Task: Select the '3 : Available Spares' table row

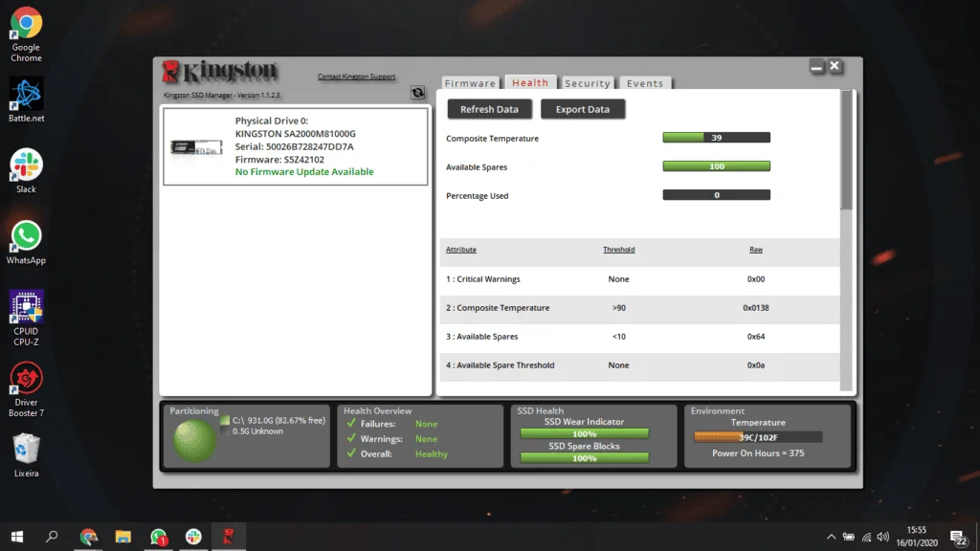Action: 639,337
